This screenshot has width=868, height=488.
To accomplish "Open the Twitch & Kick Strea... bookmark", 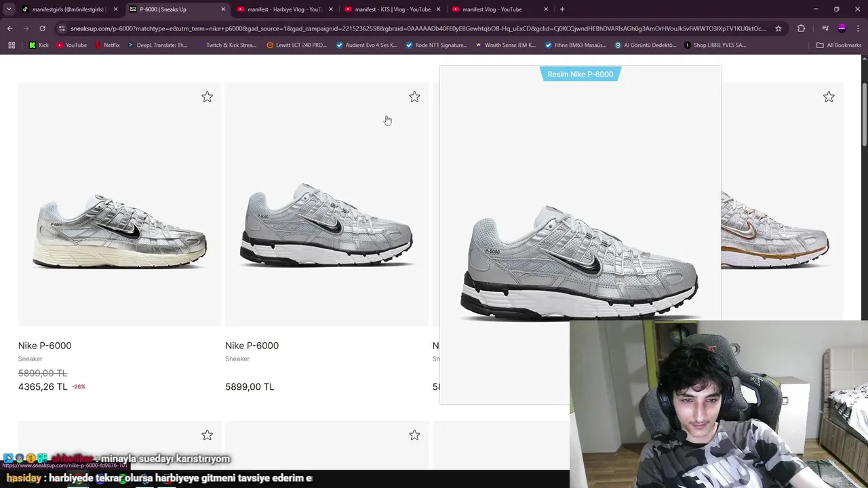I will [x=226, y=45].
